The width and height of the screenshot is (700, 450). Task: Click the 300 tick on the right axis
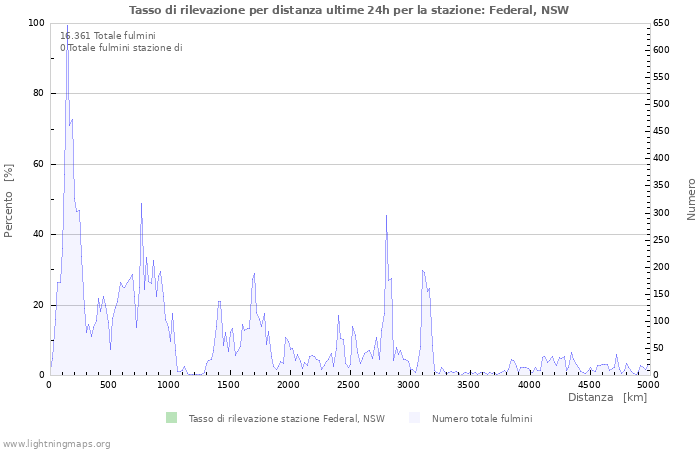pyautogui.click(x=662, y=212)
